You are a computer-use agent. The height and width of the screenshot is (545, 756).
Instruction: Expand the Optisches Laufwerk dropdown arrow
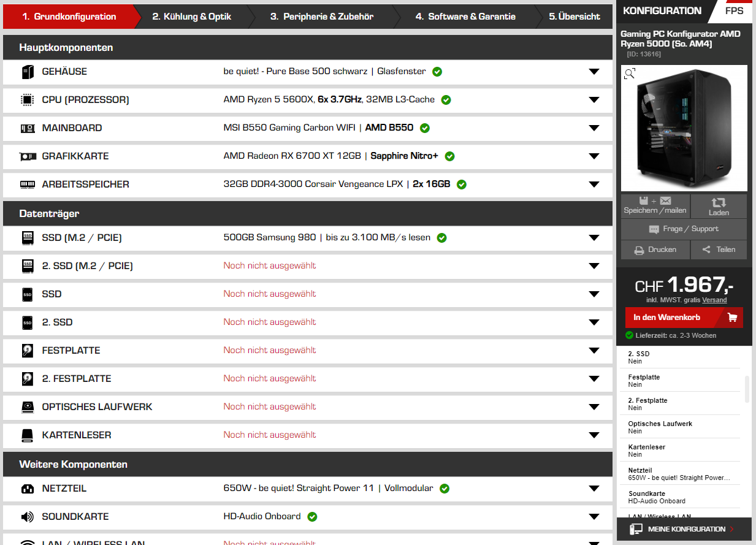tap(594, 407)
